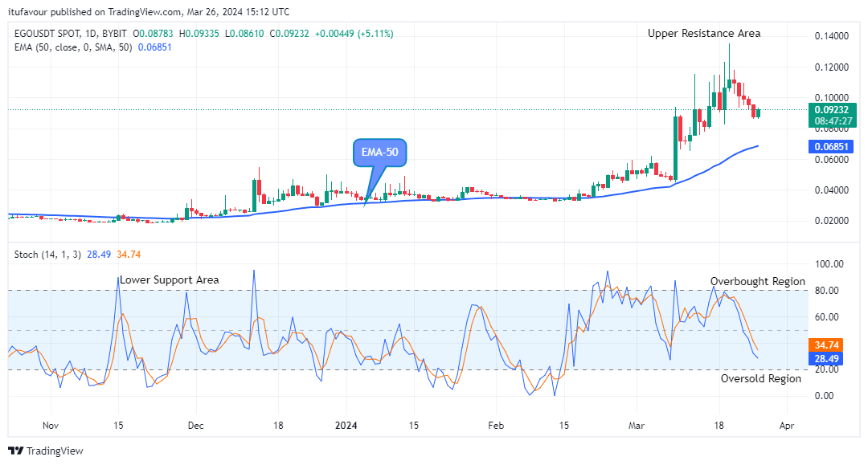Click the H0.09335 high value in legend
The width and height of the screenshot is (868, 465).
(199, 34)
